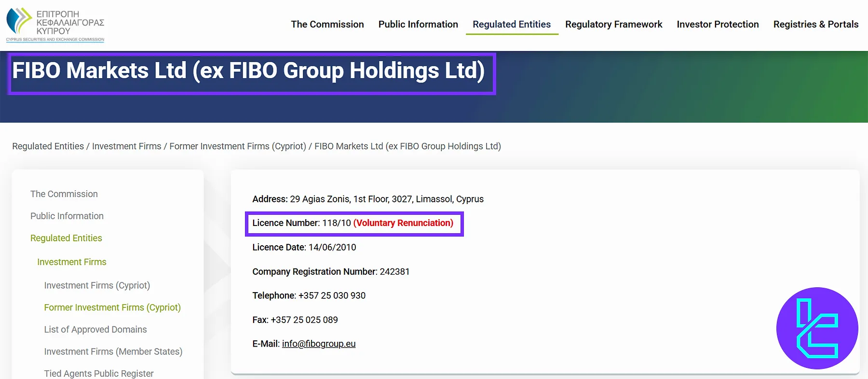Open Tied Agents Public Register sidebar item
Viewport: 868px width, 379px height.
99,373
